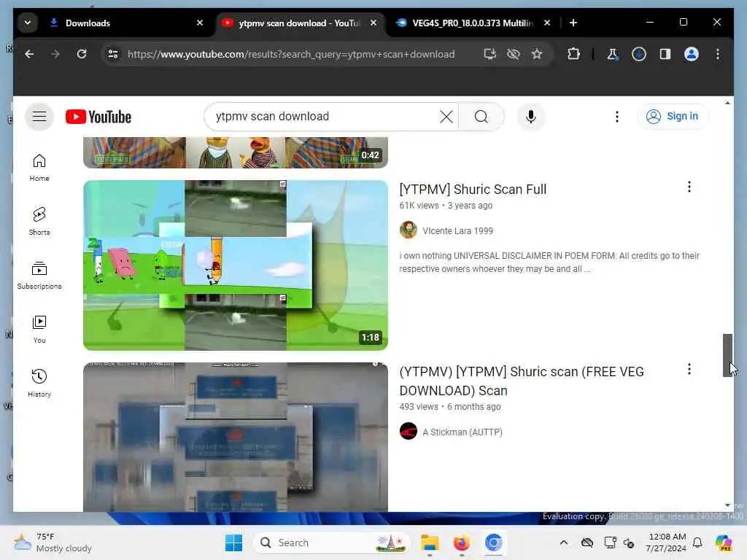The height and width of the screenshot is (560, 747).
Task: Open browser downloads icon
Action: (639, 54)
